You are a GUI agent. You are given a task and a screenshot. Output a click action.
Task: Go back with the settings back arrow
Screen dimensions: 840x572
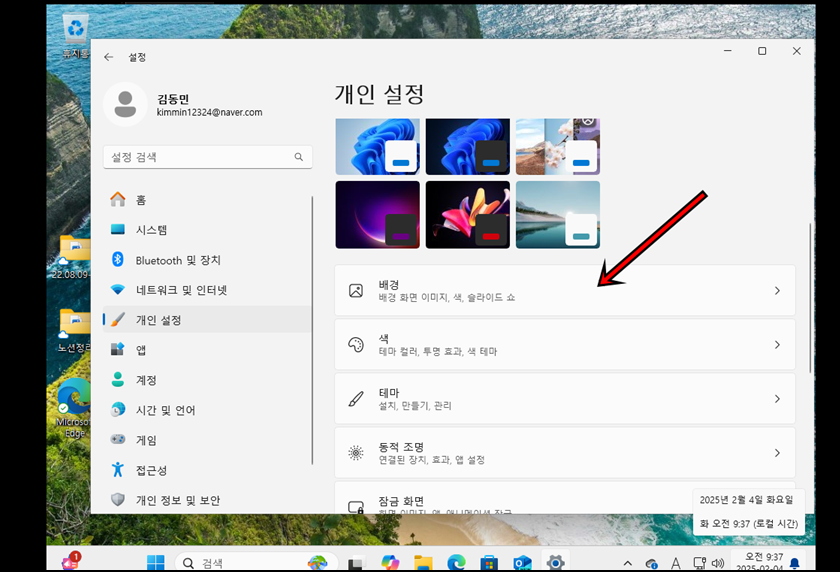coord(109,57)
